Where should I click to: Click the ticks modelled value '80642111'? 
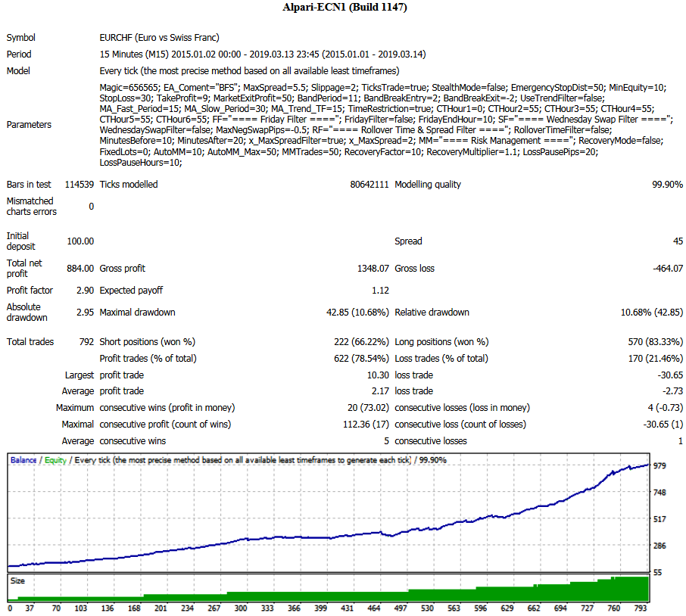(x=370, y=185)
